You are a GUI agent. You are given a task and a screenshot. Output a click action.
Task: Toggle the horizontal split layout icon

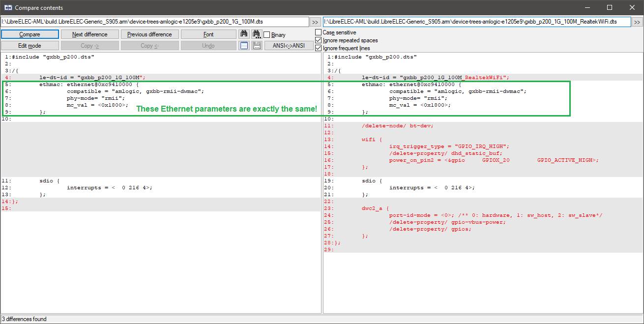pos(244,46)
